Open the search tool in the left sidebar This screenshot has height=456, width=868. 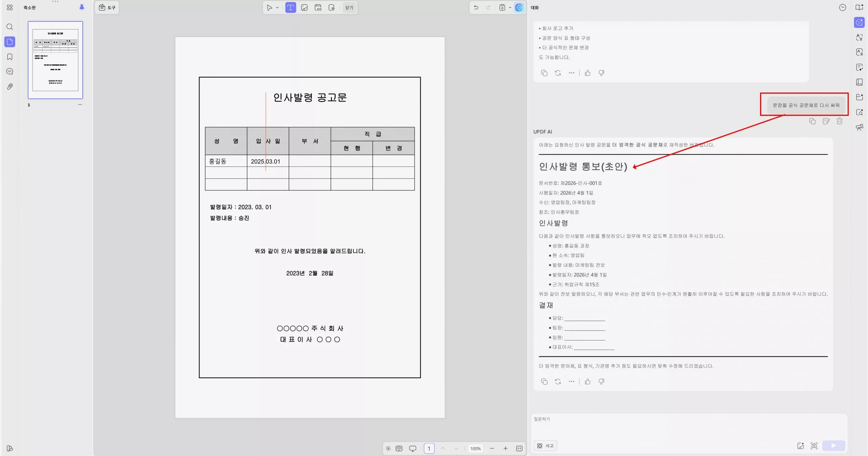pyautogui.click(x=9, y=27)
